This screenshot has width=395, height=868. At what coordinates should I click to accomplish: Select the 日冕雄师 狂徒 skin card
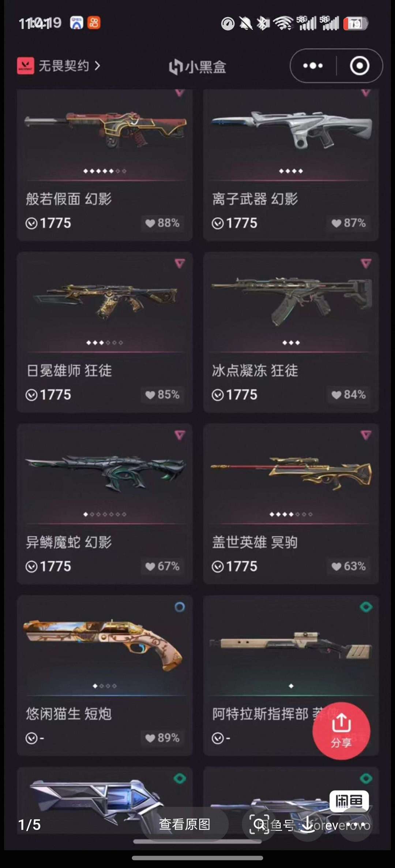click(105, 332)
